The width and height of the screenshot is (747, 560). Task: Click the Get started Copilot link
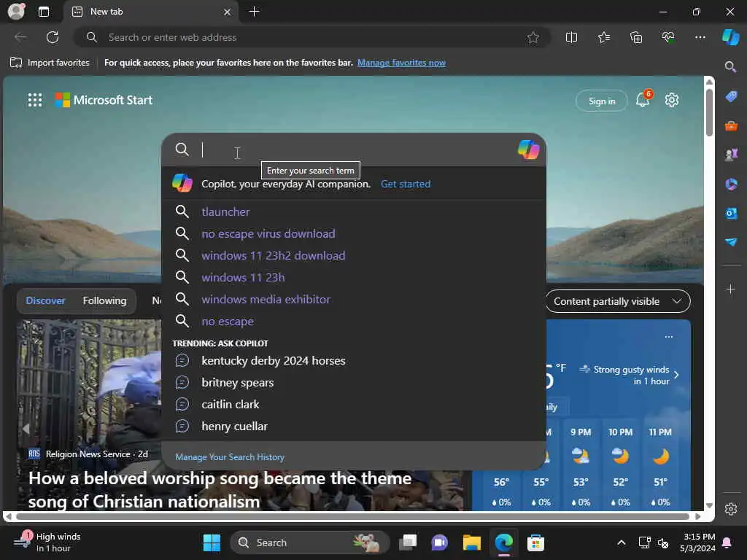coord(406,184)
